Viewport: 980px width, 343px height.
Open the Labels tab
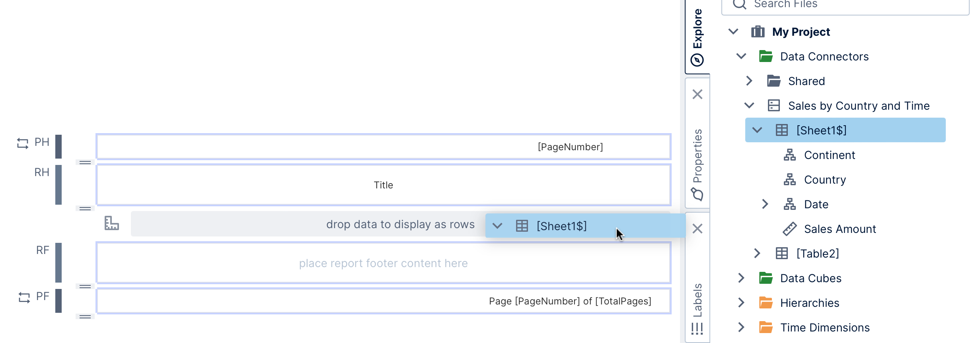697,308
